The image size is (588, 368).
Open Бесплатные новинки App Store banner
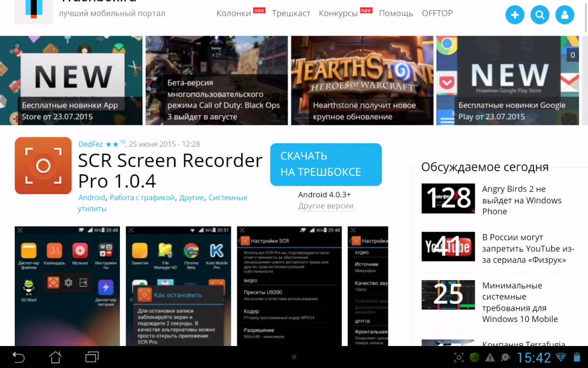pyautogui.click(x=71, y=80)
